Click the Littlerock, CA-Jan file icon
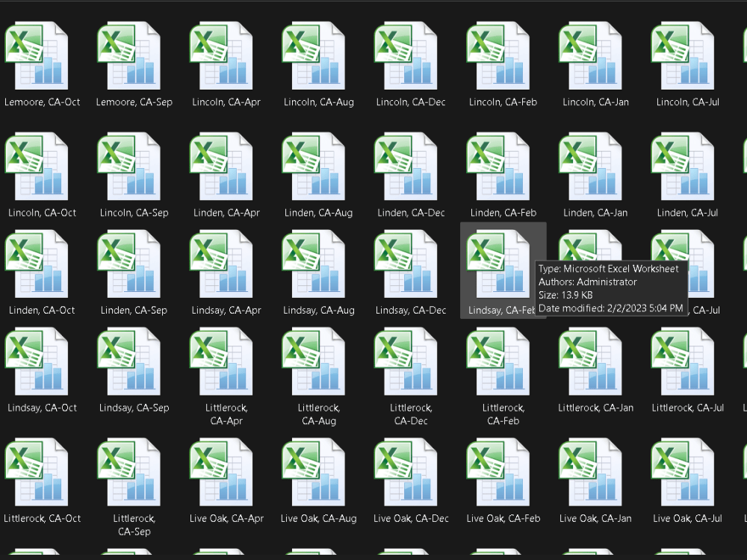The image size is (747, 560). (591, 362)
